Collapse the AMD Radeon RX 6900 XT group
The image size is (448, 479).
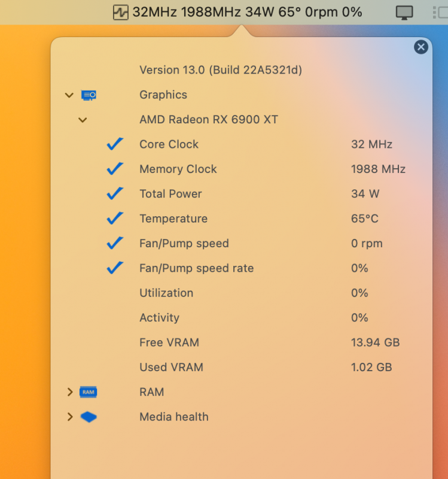tap(83, 120)
